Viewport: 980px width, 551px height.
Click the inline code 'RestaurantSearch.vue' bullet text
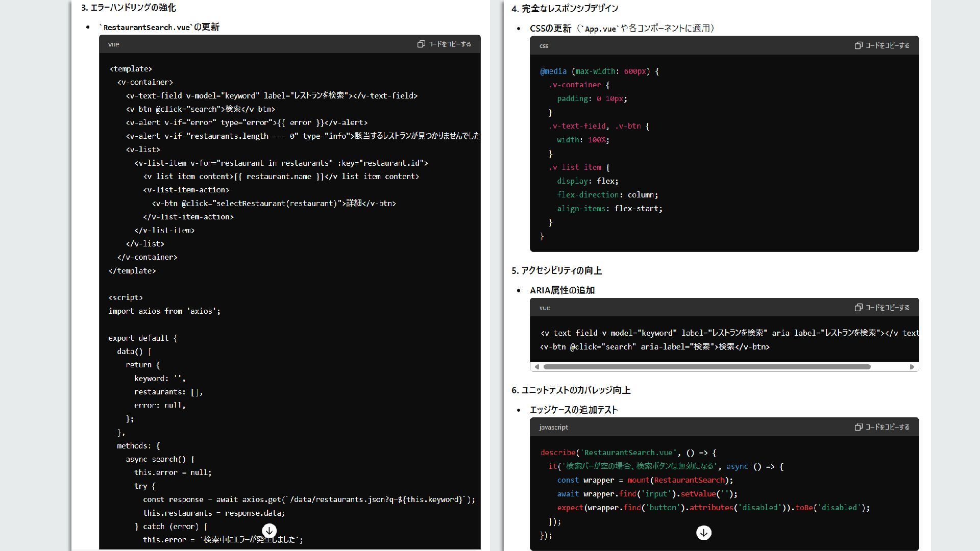tap(148, 28)
